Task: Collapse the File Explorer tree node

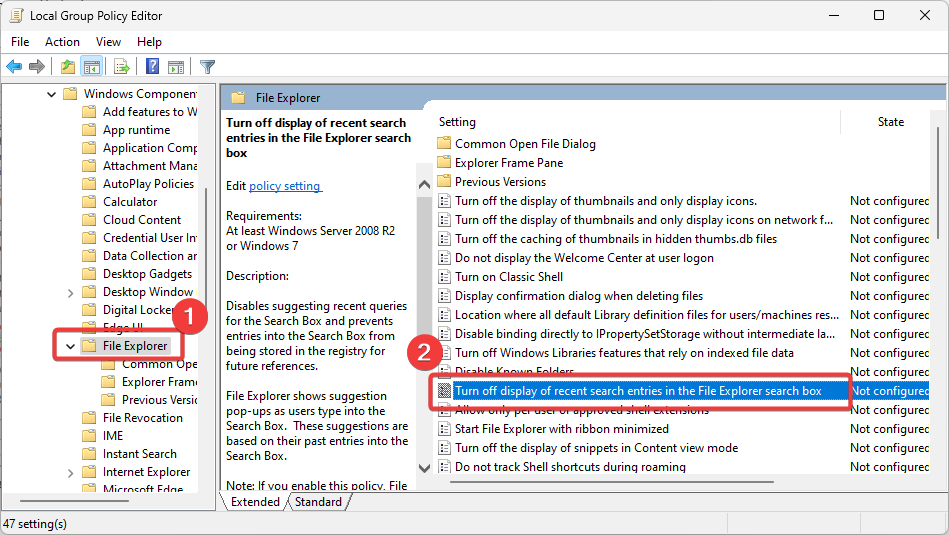Action: (x=70, y=346)
